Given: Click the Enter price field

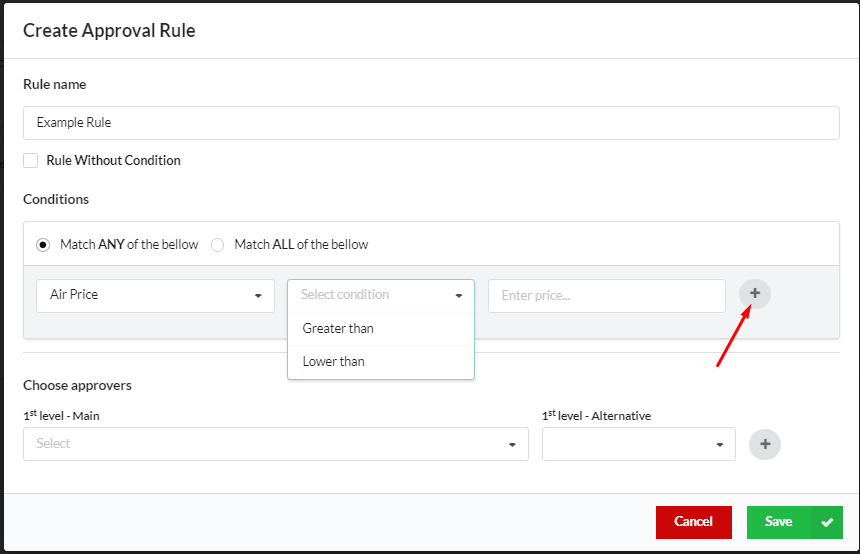Looking at the screenshot, I should (607, 296).
